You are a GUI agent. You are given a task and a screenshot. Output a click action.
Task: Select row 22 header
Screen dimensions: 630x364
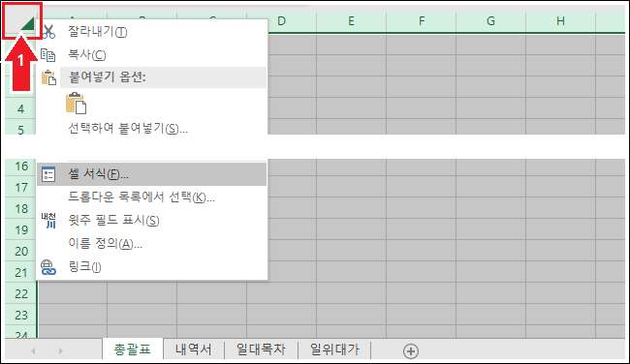21,293
